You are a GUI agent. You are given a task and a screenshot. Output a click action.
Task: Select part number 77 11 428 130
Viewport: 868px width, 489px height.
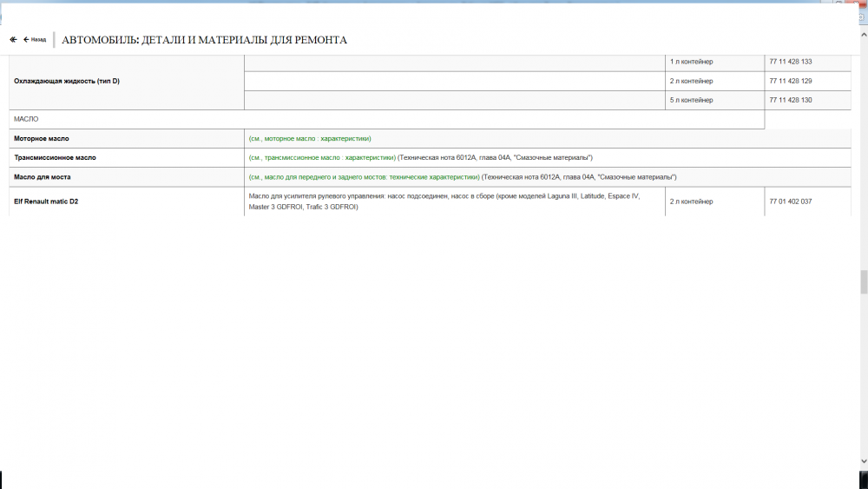pos(791,100)
